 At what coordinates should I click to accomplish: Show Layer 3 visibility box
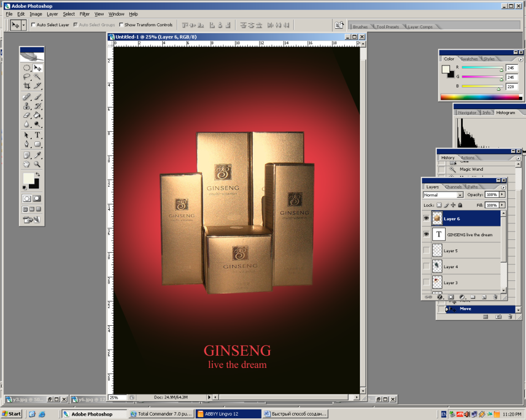point(426,283)
